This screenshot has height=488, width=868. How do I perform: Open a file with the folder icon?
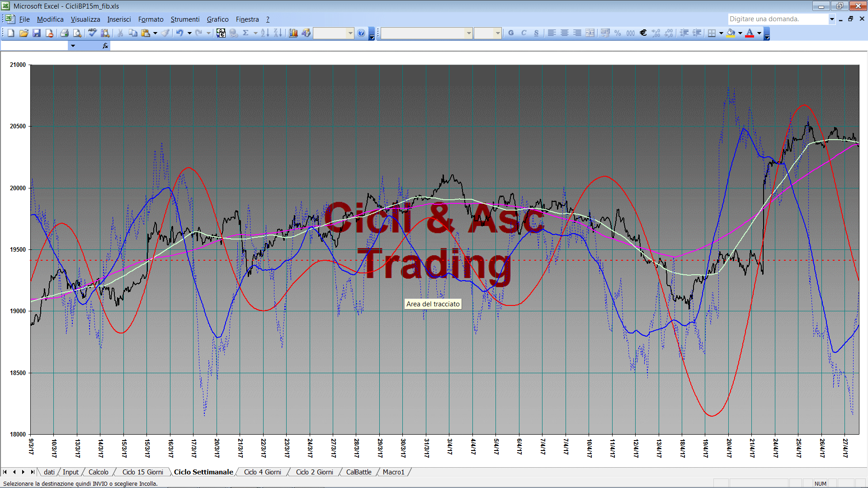pos(24,33)
